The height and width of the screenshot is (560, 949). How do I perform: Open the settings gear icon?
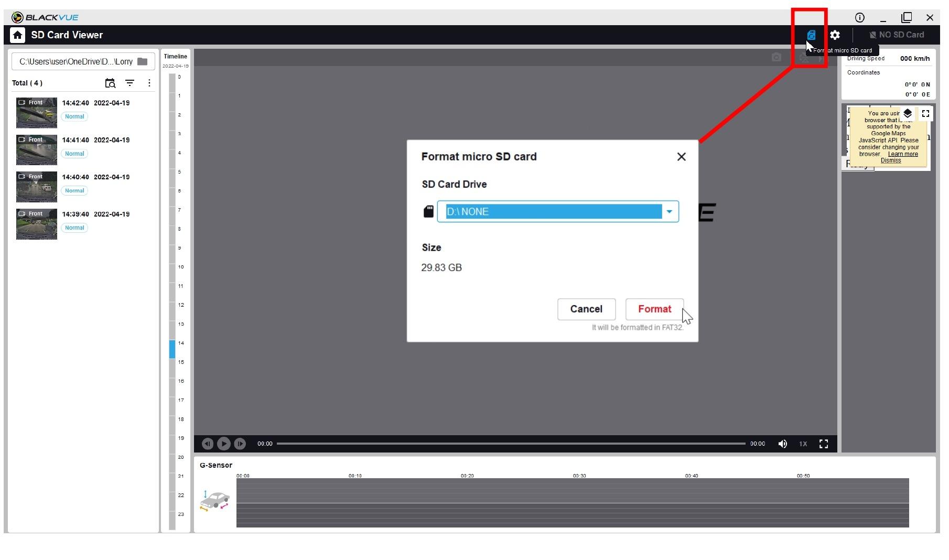835,35
